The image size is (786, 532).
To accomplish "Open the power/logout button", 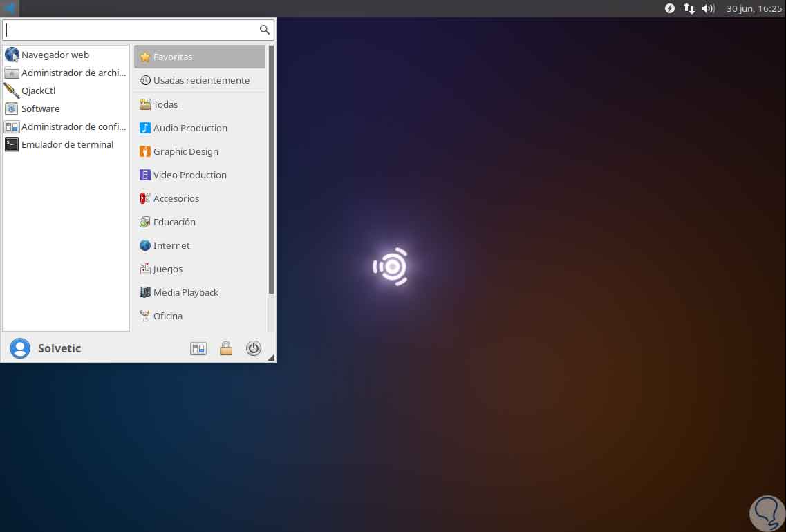I will click(254, 348).
